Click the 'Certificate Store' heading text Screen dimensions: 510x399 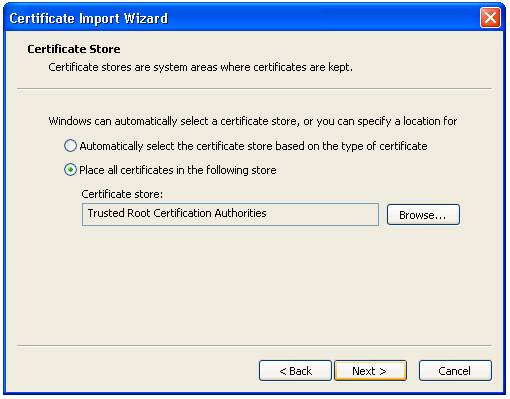point(74,49)
